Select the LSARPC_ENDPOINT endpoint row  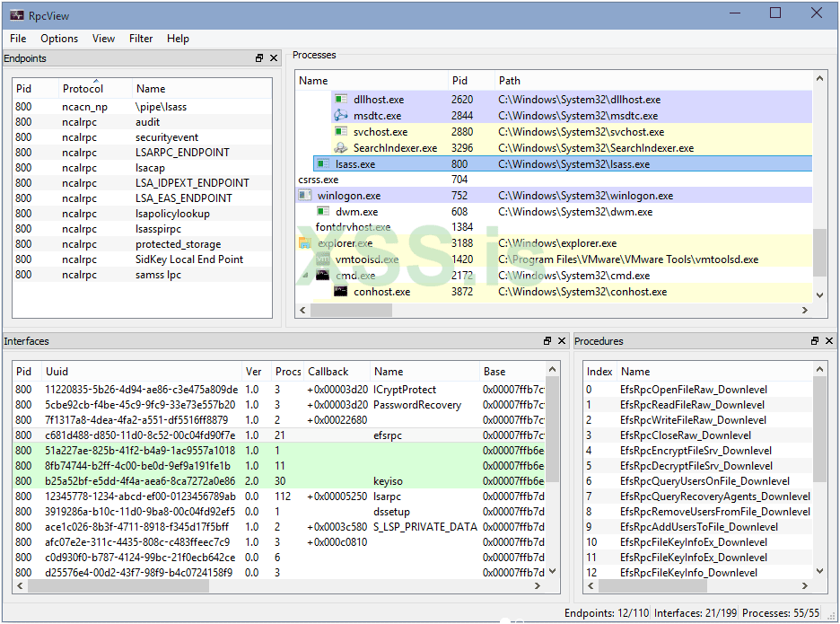(182, 153)
